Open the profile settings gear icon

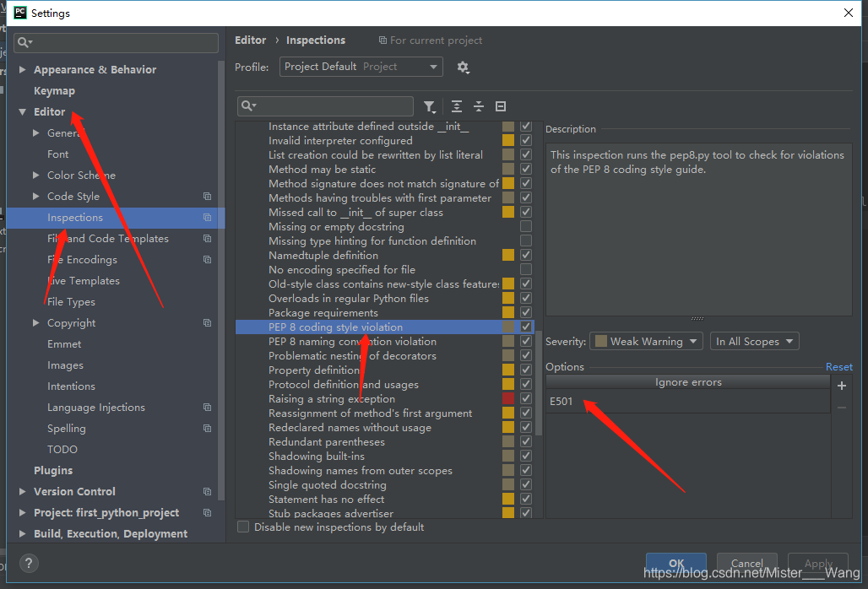point(464,68)
